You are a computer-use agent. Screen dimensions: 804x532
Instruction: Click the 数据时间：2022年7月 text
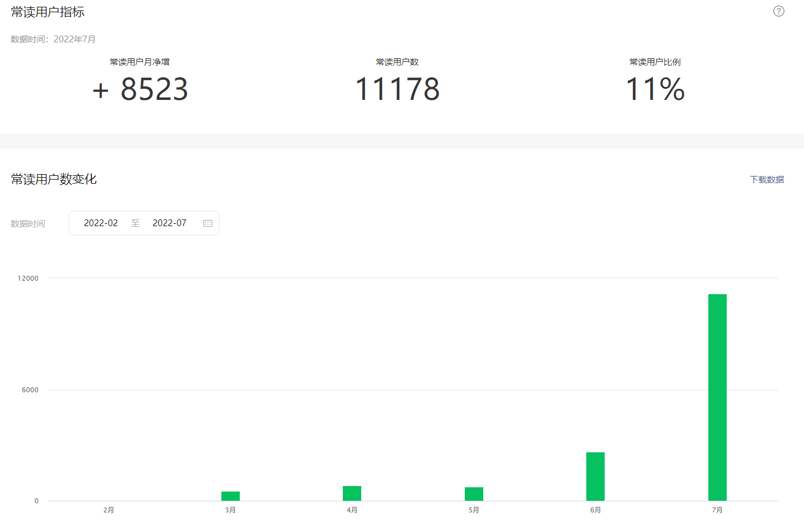pos(53,39)
